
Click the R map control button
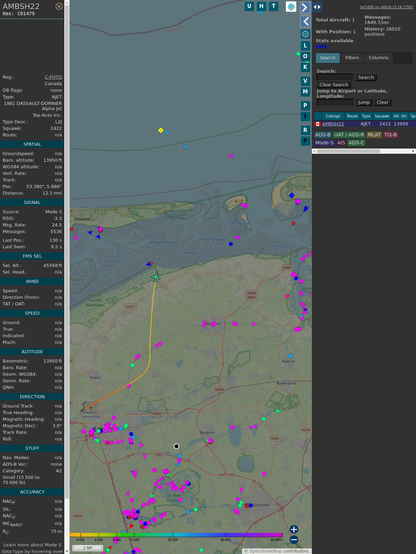[x=305, y=130]
